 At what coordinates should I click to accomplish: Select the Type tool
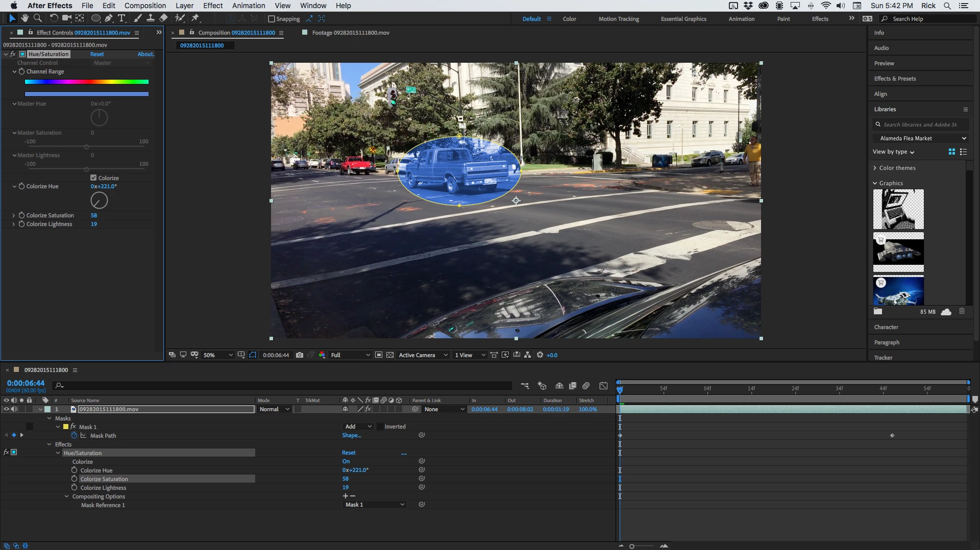point(121,18)
